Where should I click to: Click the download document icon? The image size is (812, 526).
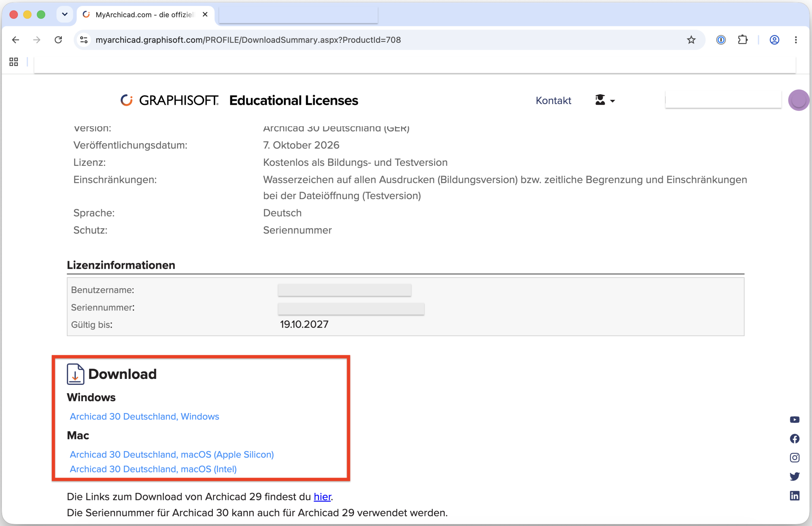pyautogui.click(x=75, y=374)
